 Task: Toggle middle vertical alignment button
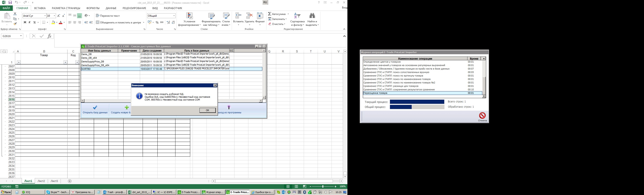coord(74,16)
